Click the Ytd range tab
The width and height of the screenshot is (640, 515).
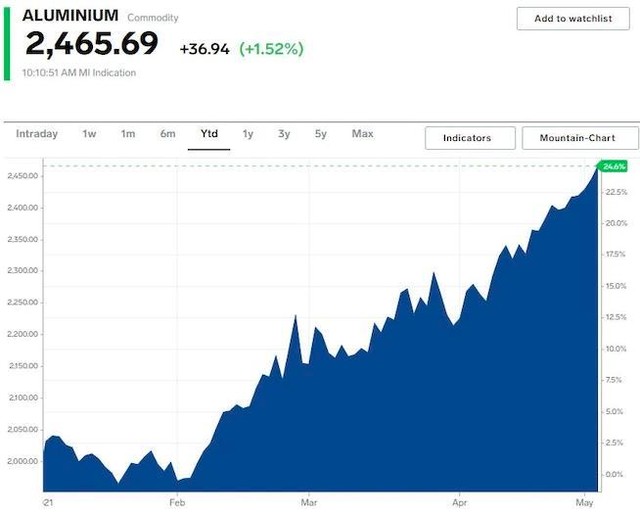(209, 134)
